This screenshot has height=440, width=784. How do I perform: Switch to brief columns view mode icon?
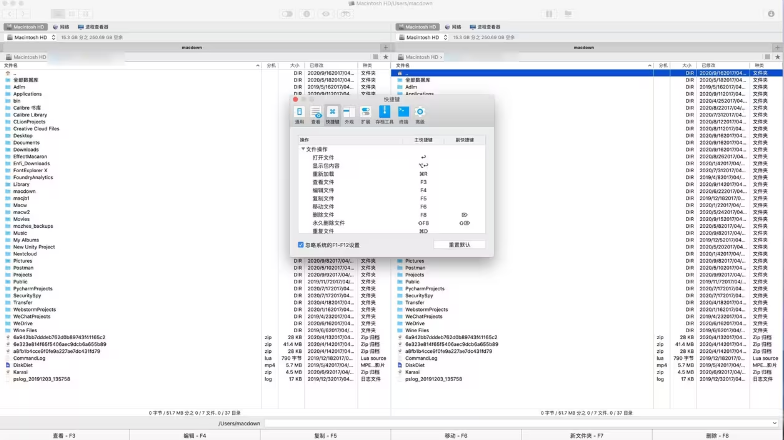click(72, 14)
